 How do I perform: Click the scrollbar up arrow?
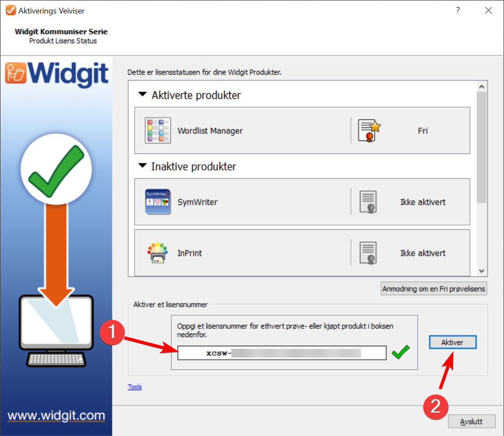tap(481, 87)
